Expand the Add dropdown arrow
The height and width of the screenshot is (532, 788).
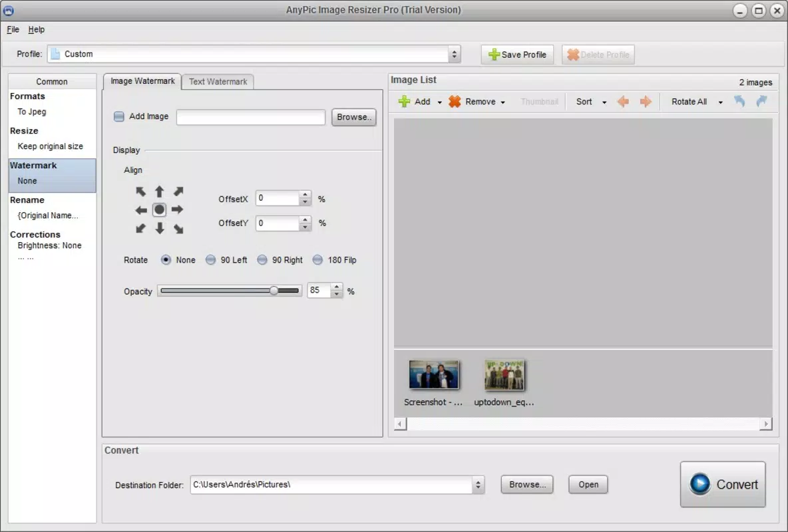pyautogui.click(x=439, y=102)
